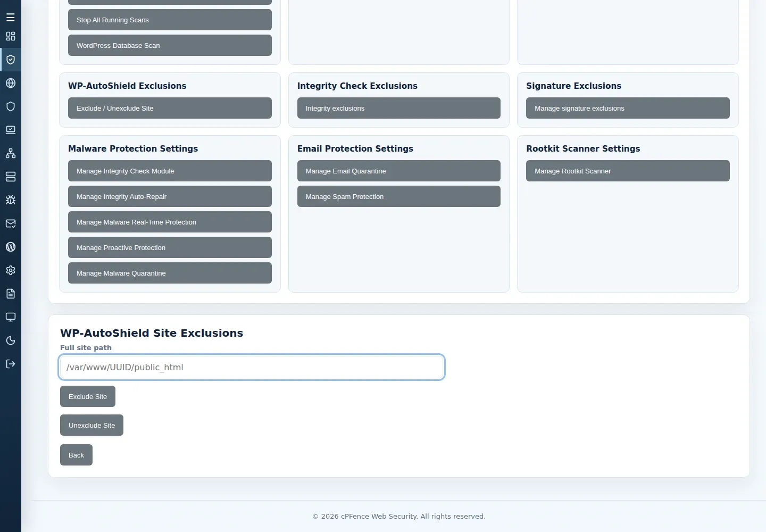The image size is (766, 532).
Task: Open Integrity exclusions
Action: click(399, 108)
